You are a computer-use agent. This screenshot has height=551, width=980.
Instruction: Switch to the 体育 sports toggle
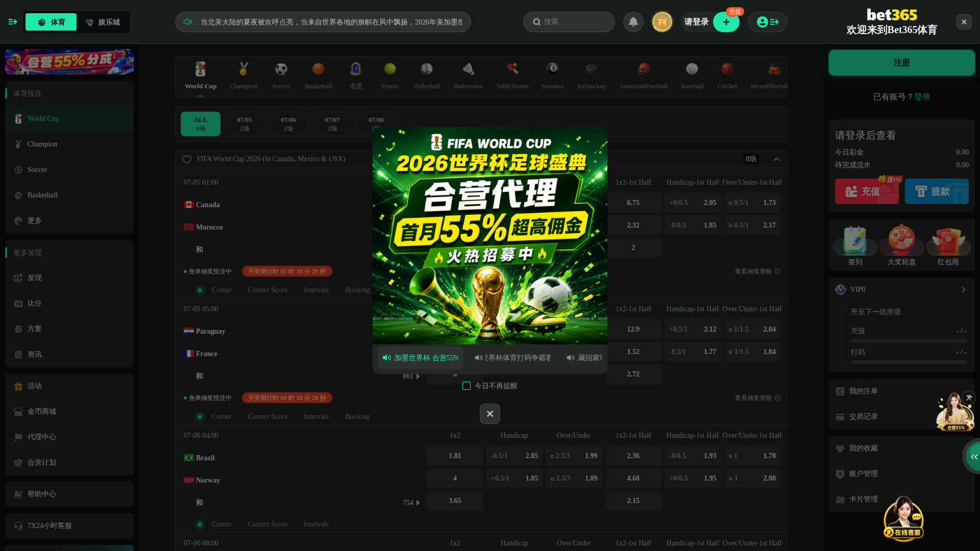tap(51, 22)
